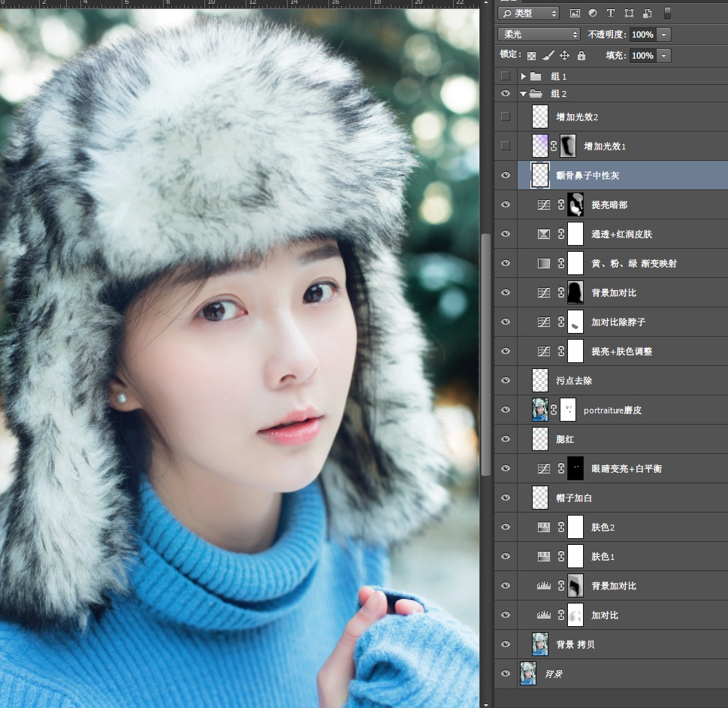Click the opacity 100% value field
The image size is (728, 708).
tap(642, 35)
